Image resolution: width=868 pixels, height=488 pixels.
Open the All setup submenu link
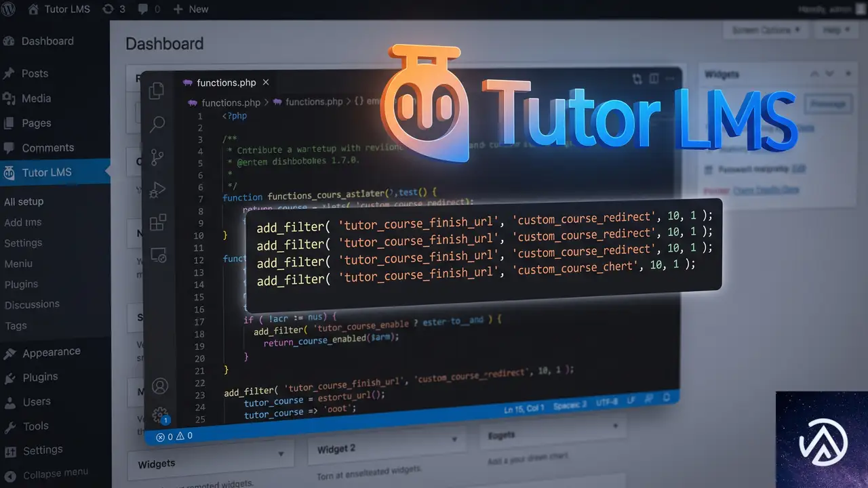24,201
